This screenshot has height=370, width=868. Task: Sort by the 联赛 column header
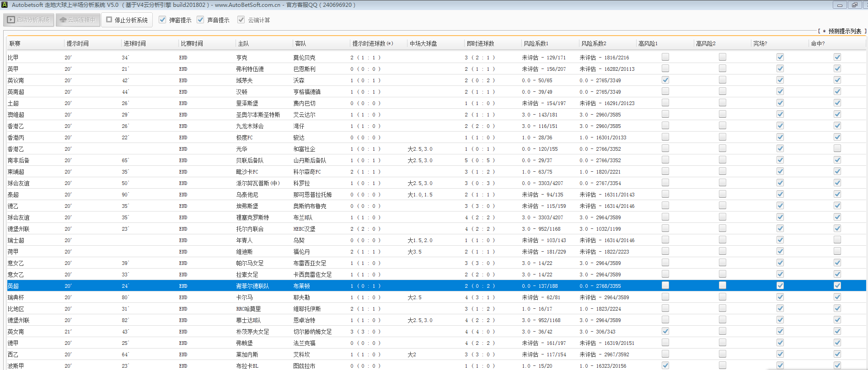pyautogui.click(x=15, y=43)
